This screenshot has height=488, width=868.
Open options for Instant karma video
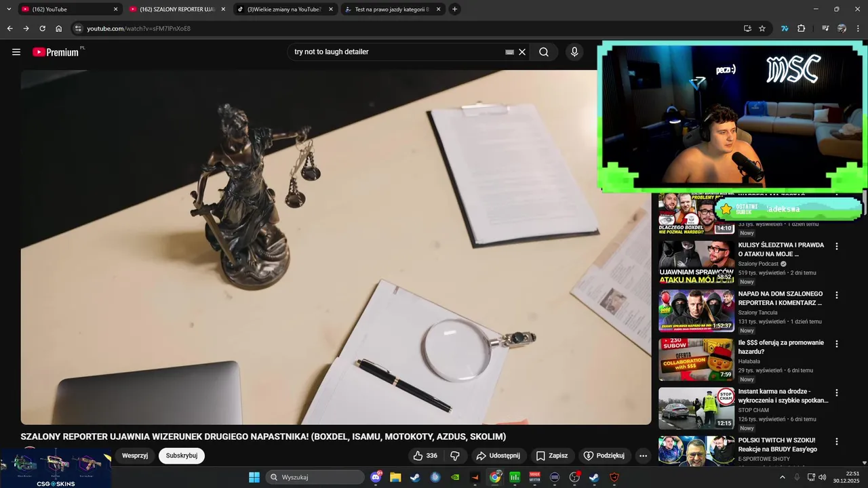click(837, 393)
